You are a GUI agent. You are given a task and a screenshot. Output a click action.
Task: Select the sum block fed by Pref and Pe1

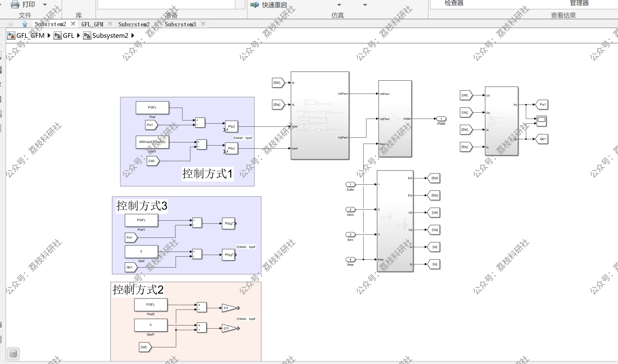[200, 123]
